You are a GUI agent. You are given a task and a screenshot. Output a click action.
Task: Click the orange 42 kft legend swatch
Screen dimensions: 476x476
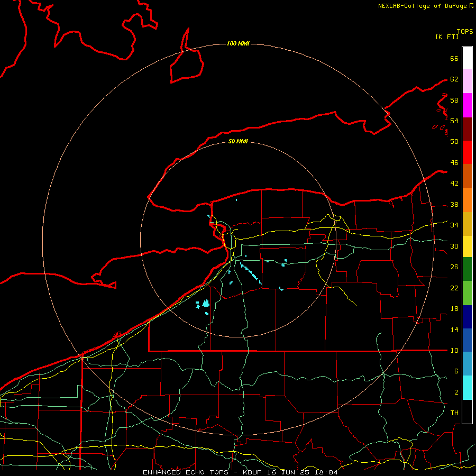467,200
